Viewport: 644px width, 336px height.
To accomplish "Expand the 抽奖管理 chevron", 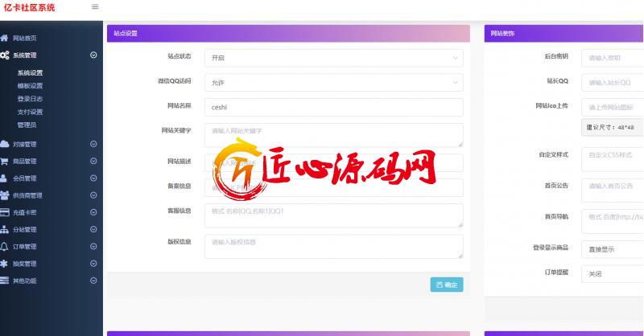I will click(93, 264).
